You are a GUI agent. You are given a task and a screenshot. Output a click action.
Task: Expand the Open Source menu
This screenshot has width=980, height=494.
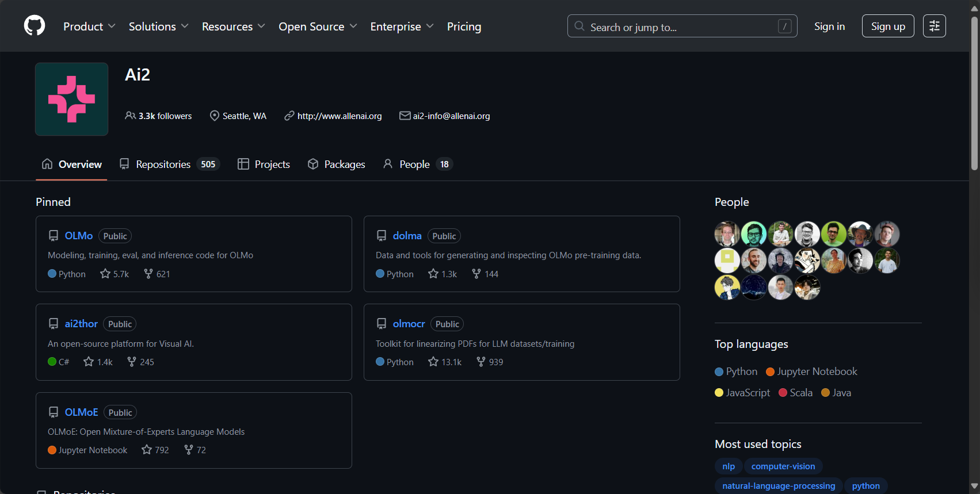point(318,26)
